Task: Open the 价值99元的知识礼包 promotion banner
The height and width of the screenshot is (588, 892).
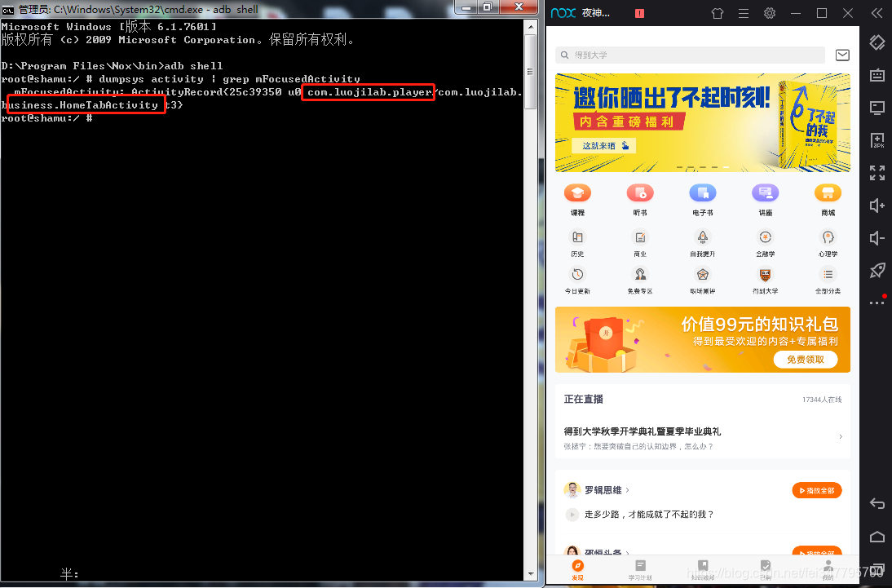Action: click(703, 340)
